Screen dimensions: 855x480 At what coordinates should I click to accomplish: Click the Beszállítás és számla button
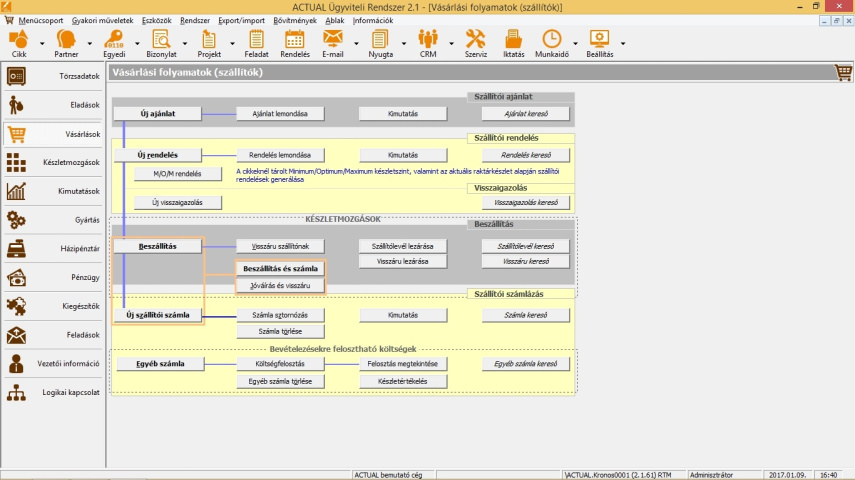280,269
